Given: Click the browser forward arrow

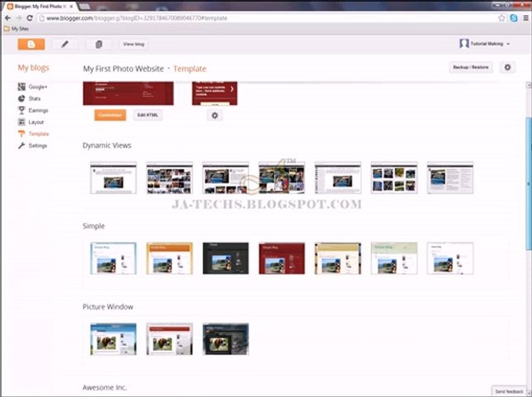Looking at the screenshot, I should coord(18,18).
